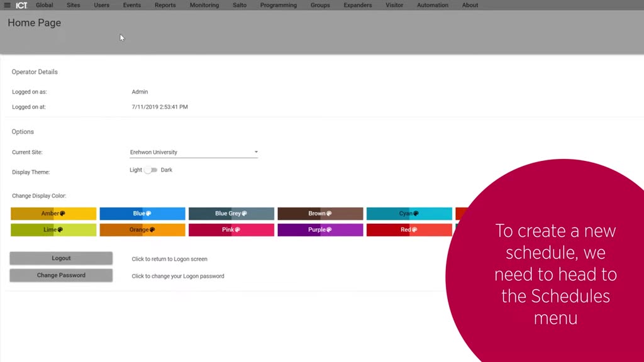Open the Erehwon University site selector
644x362 pixels.
pos(194,152)
